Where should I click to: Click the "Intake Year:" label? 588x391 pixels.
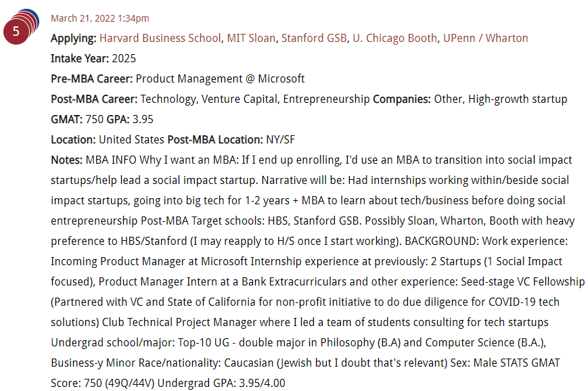tap(80, 58)
